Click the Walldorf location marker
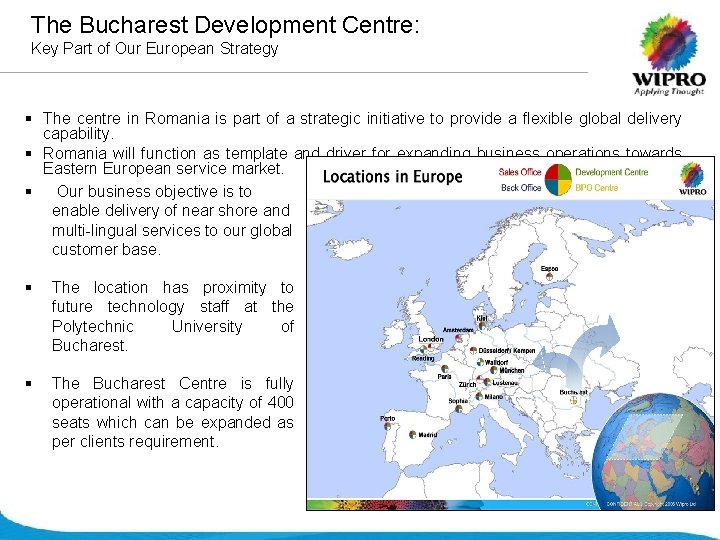720x540 pixels. point(480,362)
